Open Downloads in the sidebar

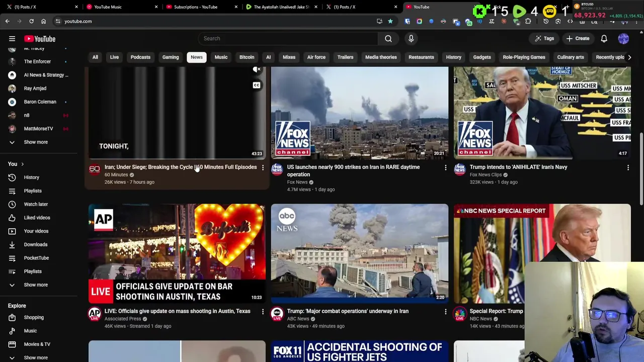coord(35,244)
